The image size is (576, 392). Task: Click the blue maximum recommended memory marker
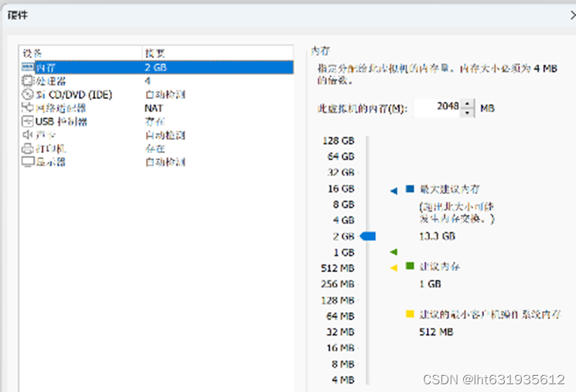tap(394, 191)
